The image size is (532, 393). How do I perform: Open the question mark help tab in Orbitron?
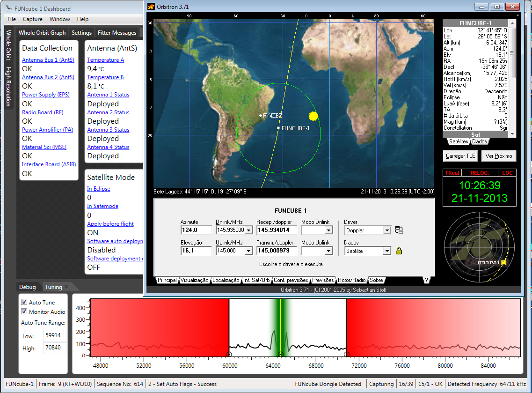click(x=426, y=280)
